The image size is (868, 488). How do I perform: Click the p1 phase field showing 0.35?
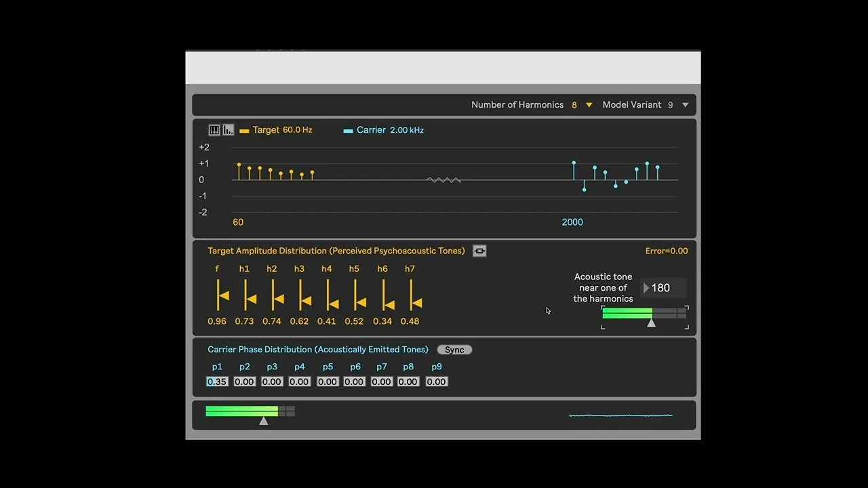217,382
